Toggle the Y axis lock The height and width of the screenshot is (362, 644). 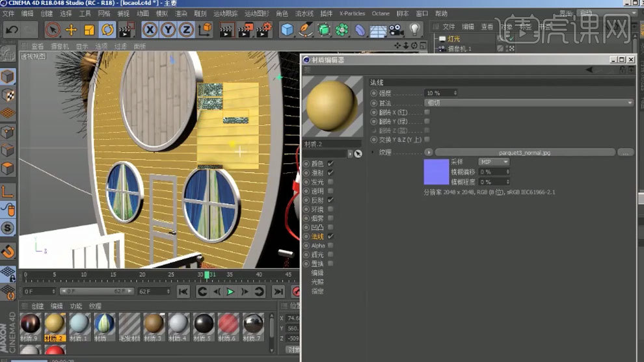168,30
